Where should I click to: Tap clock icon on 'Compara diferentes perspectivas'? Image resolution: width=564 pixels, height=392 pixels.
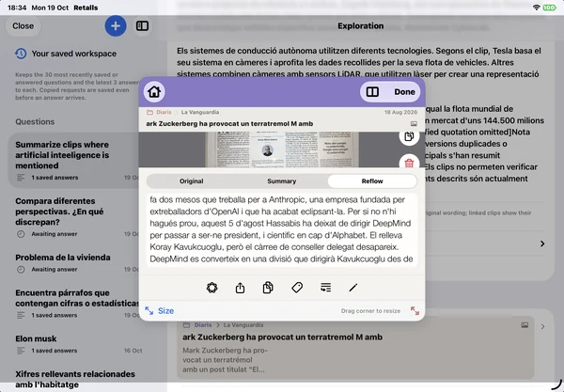click(x=21, y=234)
